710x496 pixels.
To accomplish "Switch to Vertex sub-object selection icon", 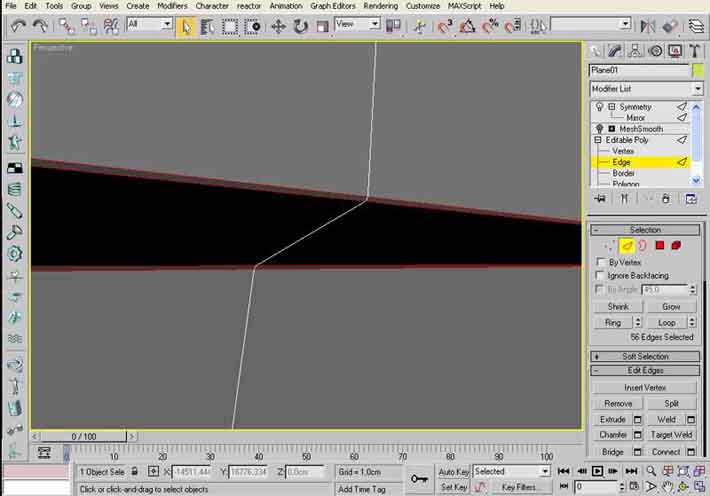I will tap(610, 245).
